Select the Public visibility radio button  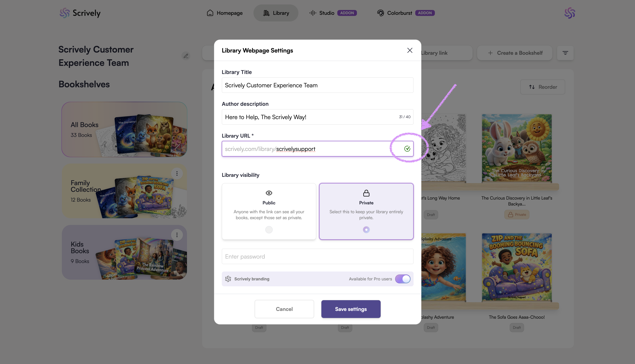269,230
